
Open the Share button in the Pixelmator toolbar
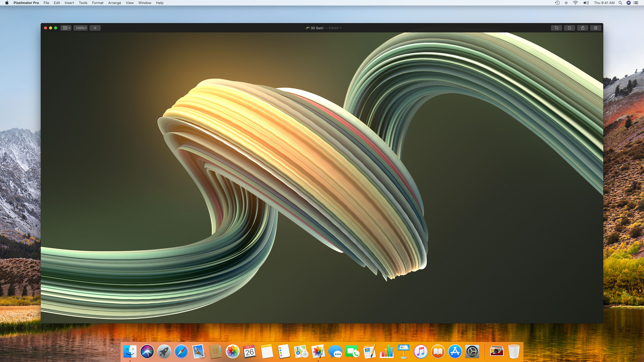[x=583, y=28]
